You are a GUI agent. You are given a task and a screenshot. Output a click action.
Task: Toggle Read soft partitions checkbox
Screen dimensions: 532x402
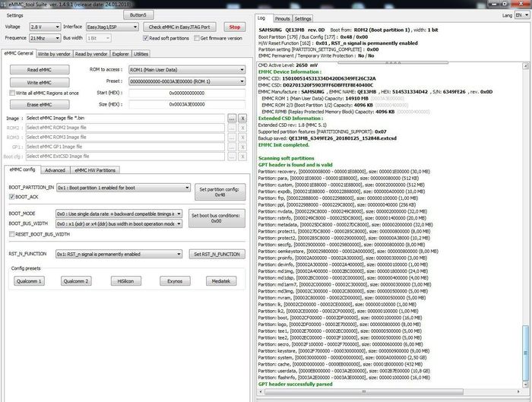pos(144,37)
